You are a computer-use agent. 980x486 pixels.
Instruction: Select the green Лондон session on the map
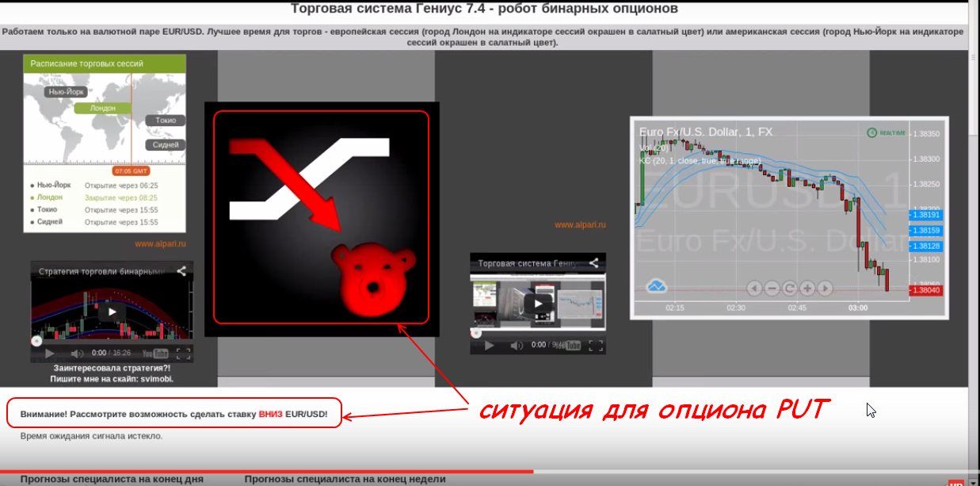click(103, 108)
